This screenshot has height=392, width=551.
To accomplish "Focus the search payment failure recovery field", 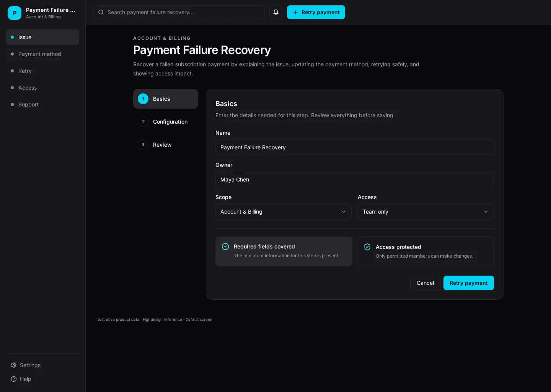I will [179, 12].
